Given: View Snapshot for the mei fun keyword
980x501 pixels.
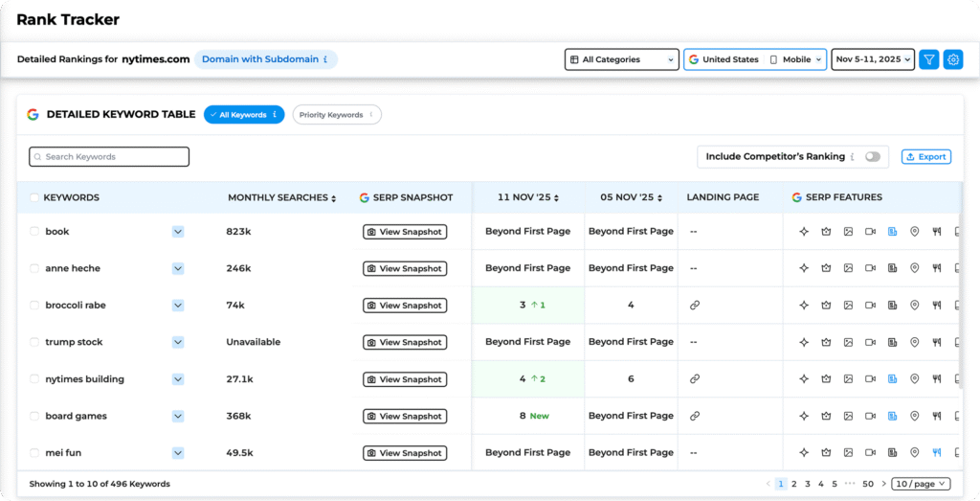Looking at the screenshot, I should click(x=405, y=453).
